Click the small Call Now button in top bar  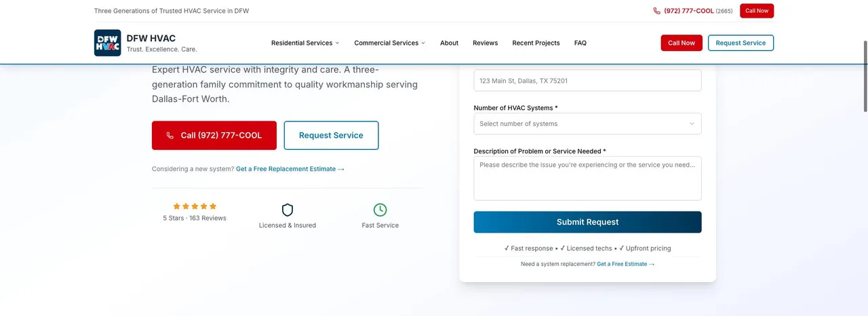click(757, 11)
